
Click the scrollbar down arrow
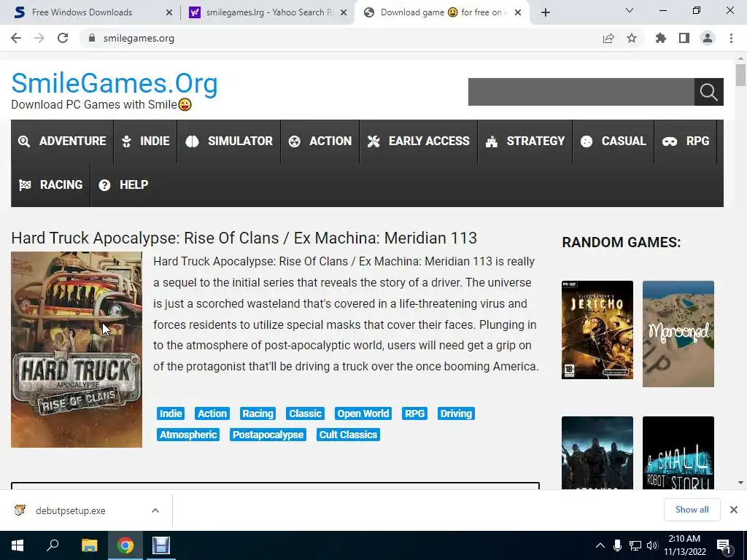[x=740, y=483]
